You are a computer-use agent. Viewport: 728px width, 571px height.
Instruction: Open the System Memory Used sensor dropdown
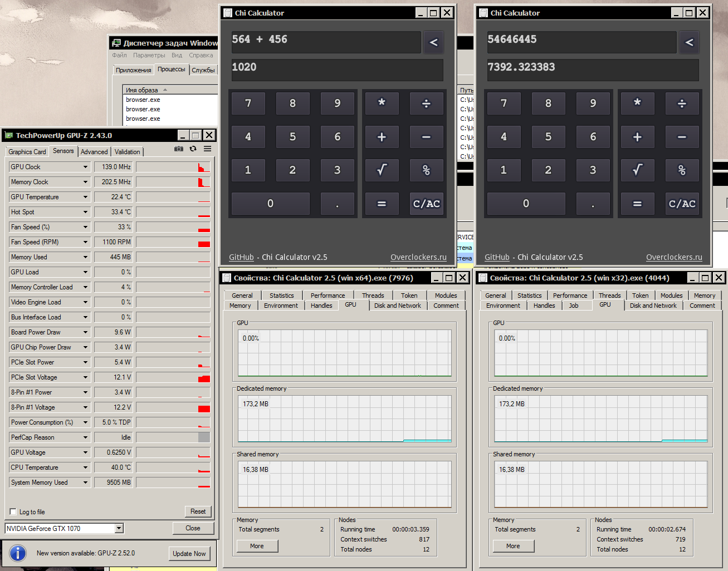pyautogui.click(x=85, y=483)
